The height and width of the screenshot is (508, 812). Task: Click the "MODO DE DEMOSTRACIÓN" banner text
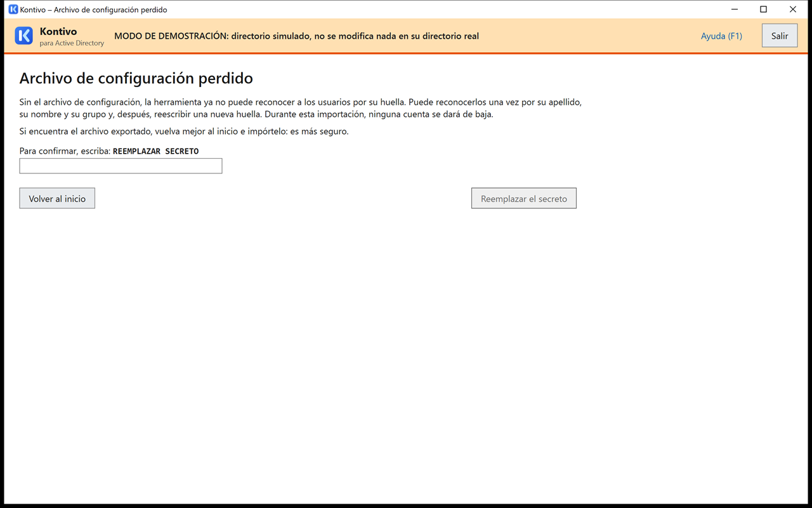(296, 36)
